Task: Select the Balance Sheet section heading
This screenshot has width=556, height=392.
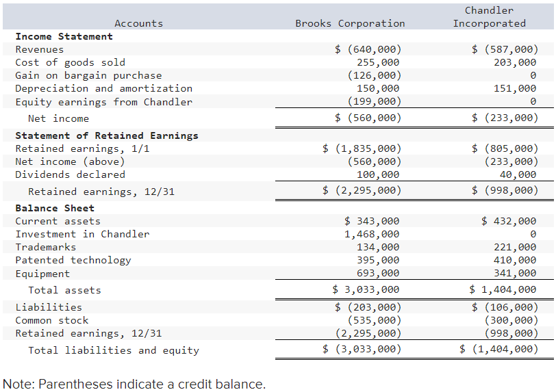Action: (55, 208)
